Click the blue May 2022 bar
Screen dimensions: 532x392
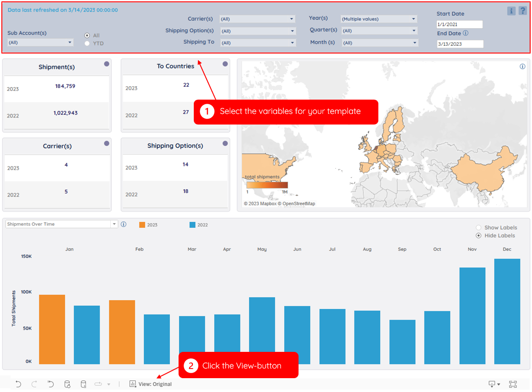262,325
